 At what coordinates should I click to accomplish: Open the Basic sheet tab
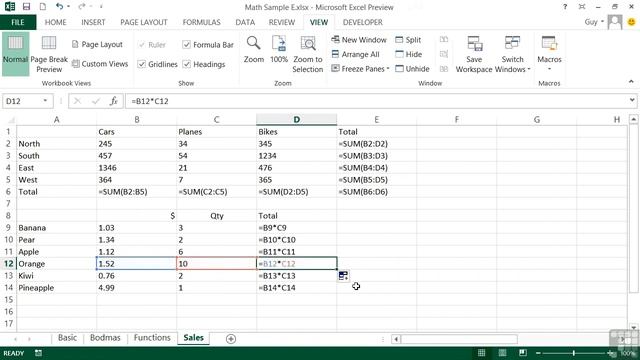[67, 338]
